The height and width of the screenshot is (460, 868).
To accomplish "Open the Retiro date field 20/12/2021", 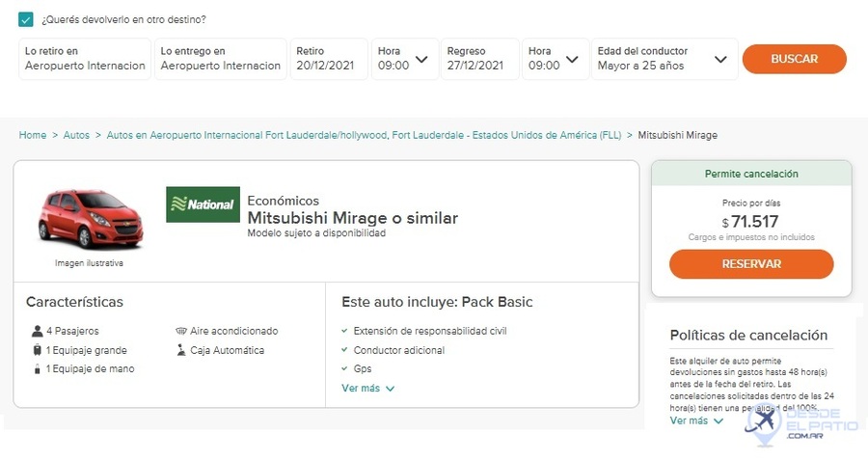I will (x=329, y=59).
